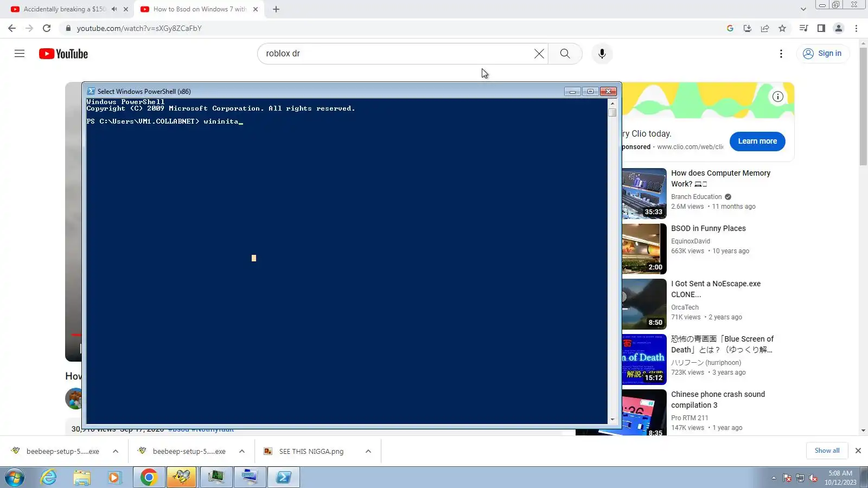
Task: Launch Internet Explorer from taskbar
Action: point(49,477)
